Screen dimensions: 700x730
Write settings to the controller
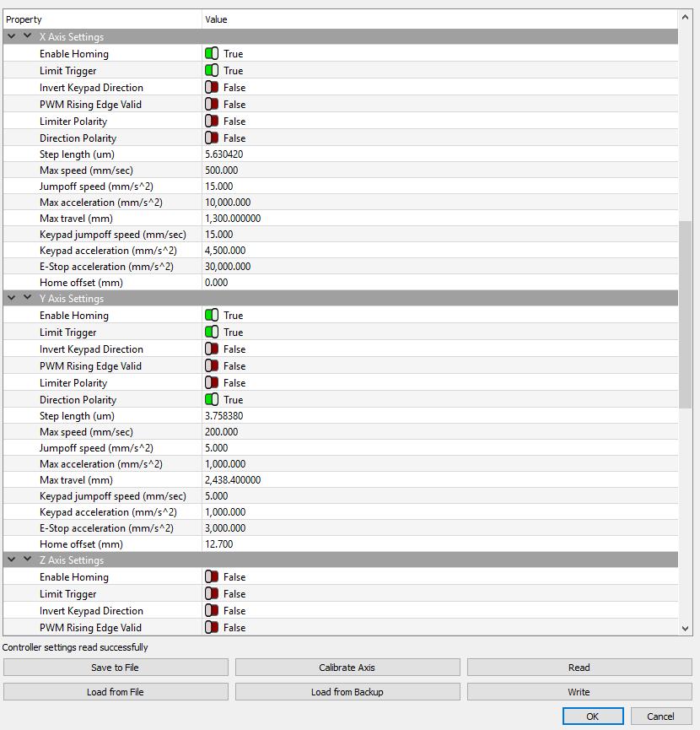[x=579, y=690]
